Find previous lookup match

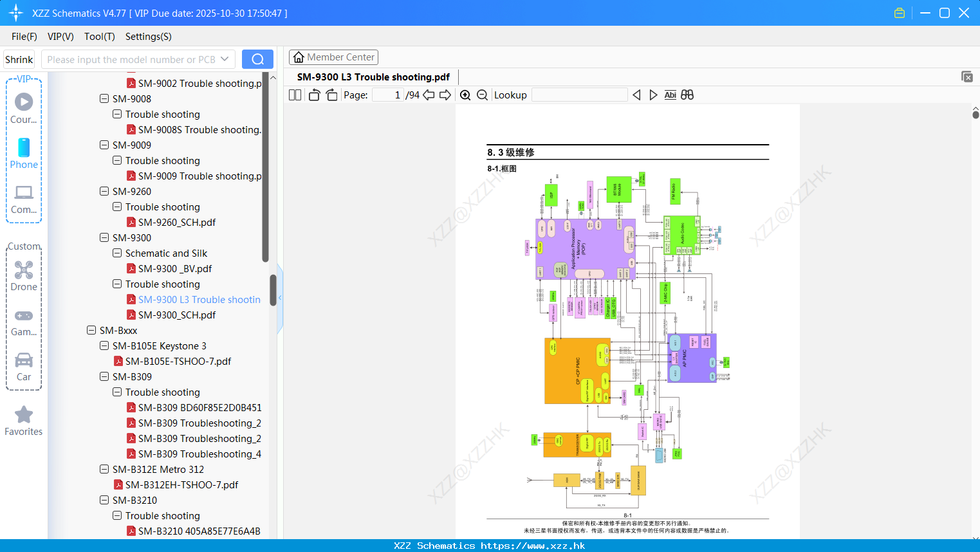click(636, 95)
